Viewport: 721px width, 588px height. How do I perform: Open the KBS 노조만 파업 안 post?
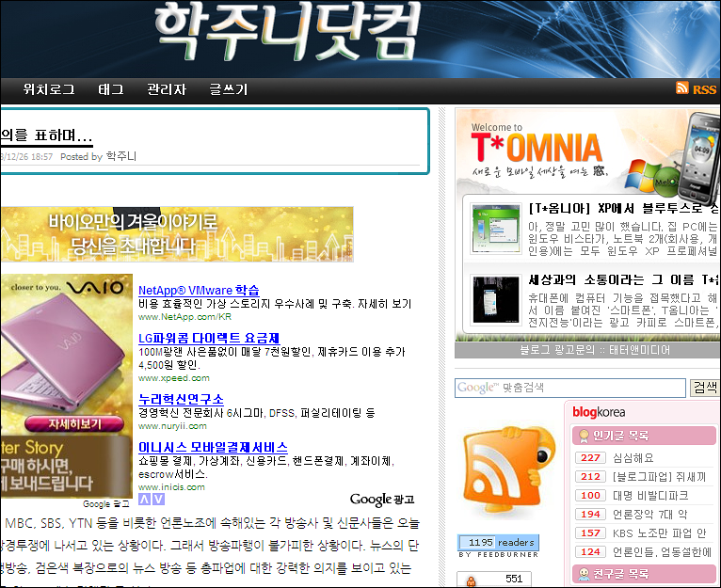tap(659, 533)
